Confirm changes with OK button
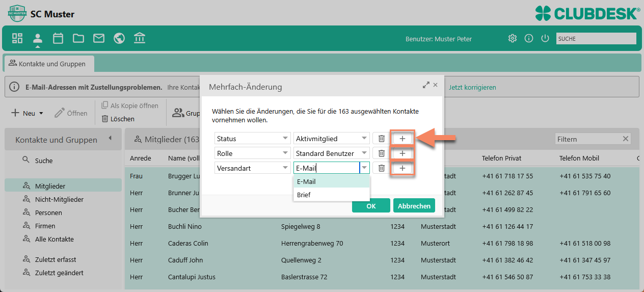 371,206
